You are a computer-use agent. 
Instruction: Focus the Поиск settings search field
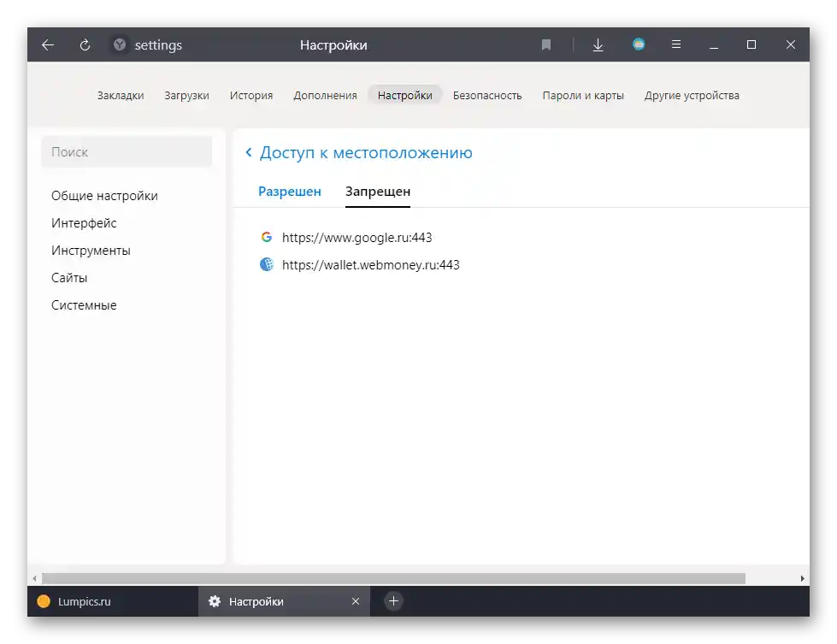point(127,151)
